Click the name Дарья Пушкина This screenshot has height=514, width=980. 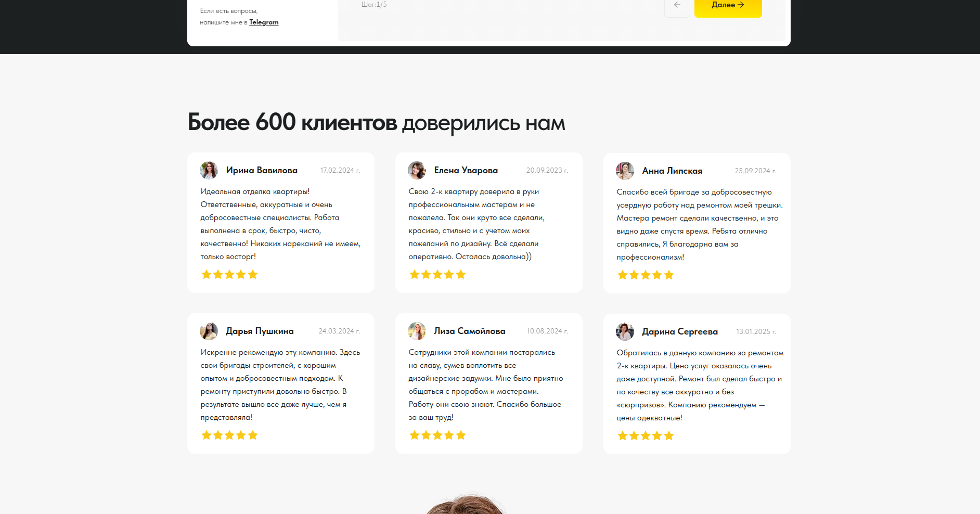[x=260, y=331]
